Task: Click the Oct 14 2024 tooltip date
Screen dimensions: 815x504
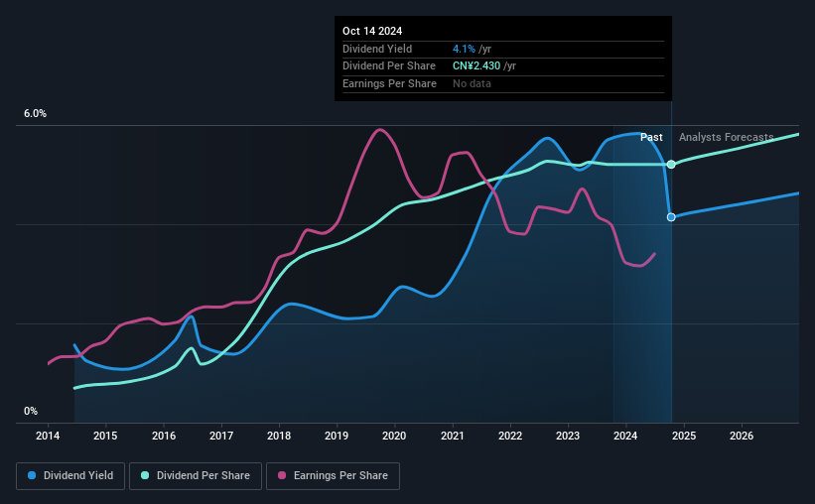Action: (x=372, y=31)
